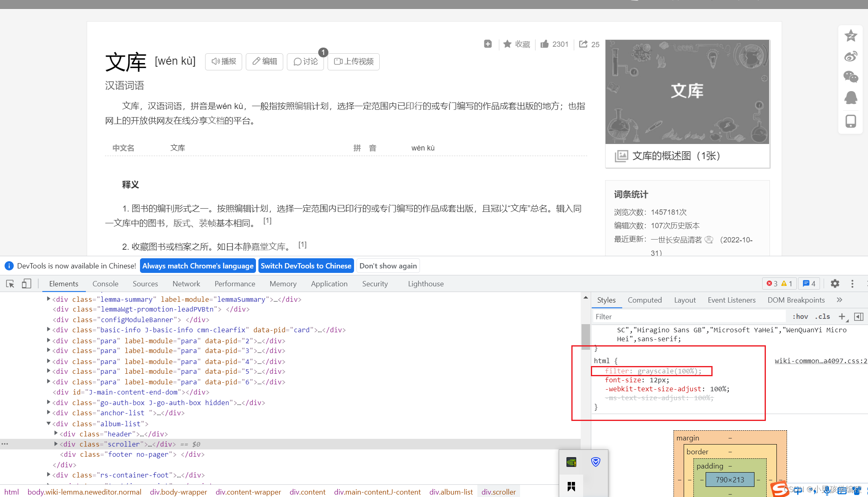Share to WeChat using the sidebar icon
This screenshot has height=497, width=868.
point(851,76)
